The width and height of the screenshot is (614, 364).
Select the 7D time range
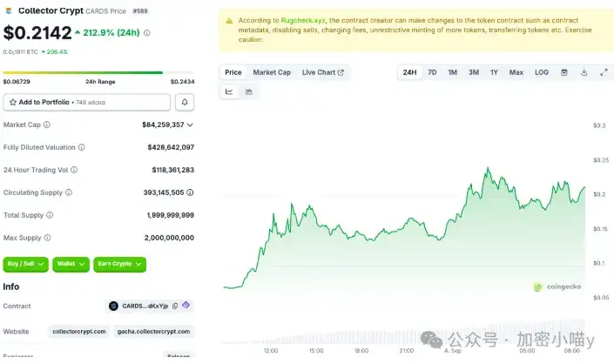click(432, 72)
